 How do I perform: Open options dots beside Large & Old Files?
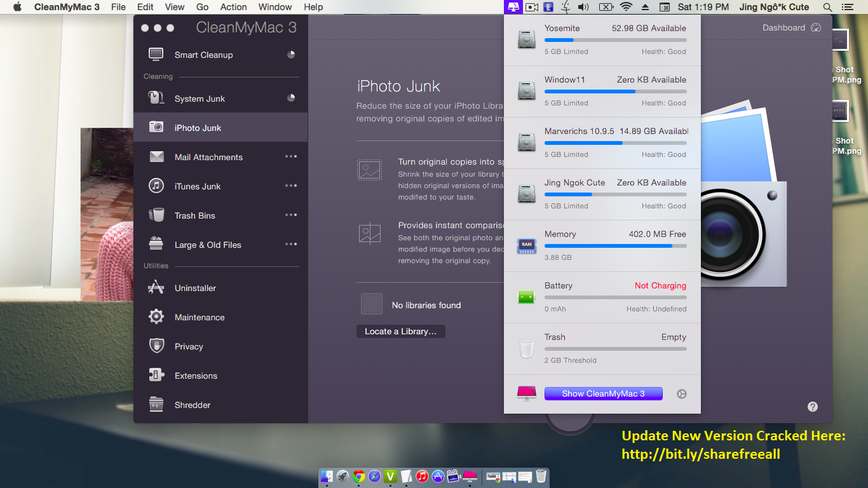[291, 243]
